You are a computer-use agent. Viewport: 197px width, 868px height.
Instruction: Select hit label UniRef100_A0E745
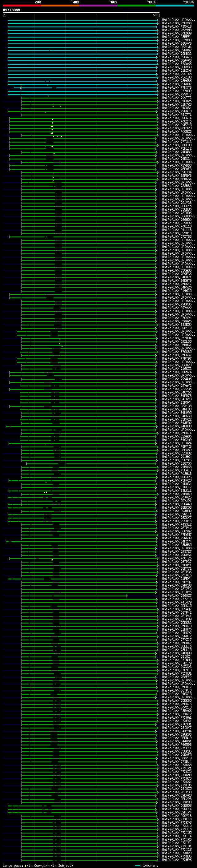[x=177, y=125]
